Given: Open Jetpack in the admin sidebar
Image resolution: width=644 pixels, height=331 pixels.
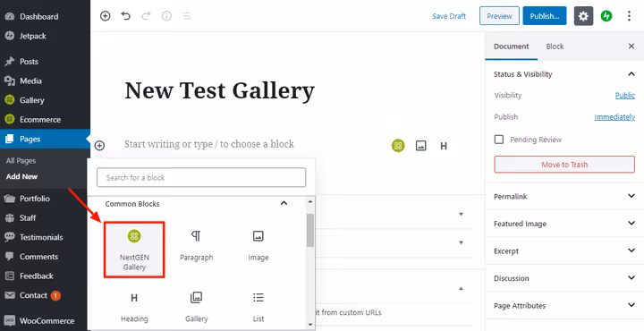Looking at the screenshot, I should pos(33,36).
